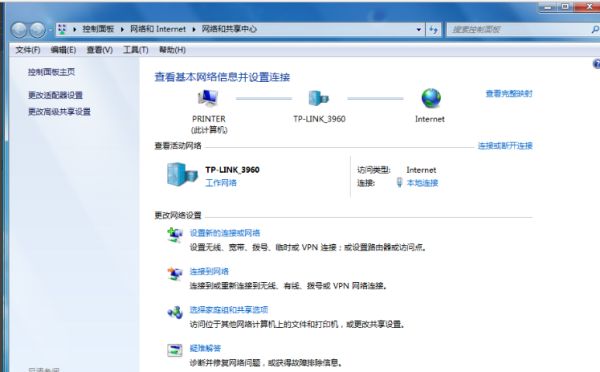
Task: Open the 文件(F) menu
Action: point(28,50)
